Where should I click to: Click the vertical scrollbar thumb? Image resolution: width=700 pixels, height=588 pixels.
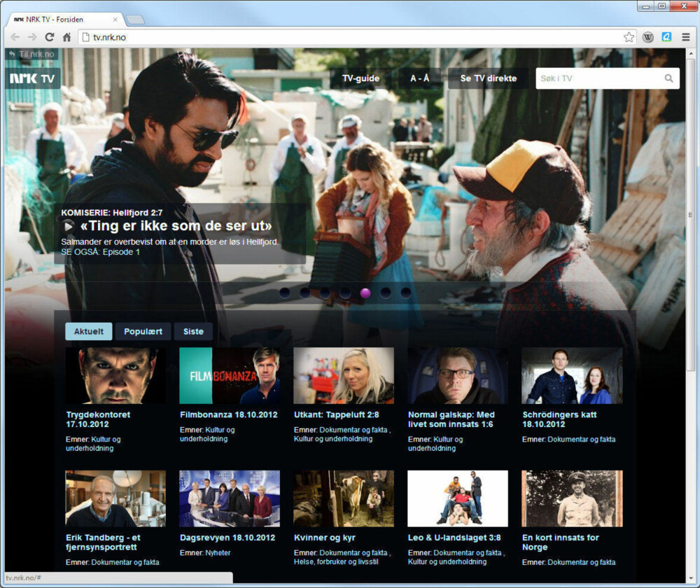pos(691,214)
